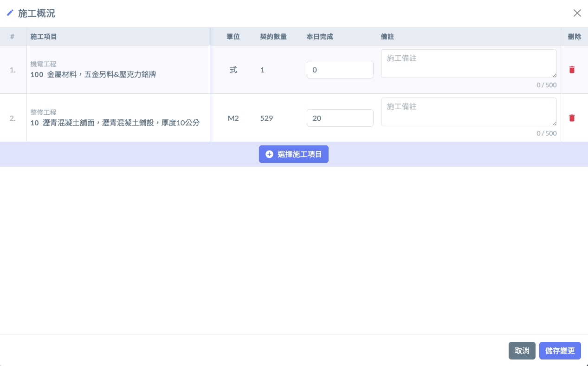Click the 本日完成 column header

pyautogui.click(x=320, y=37)
